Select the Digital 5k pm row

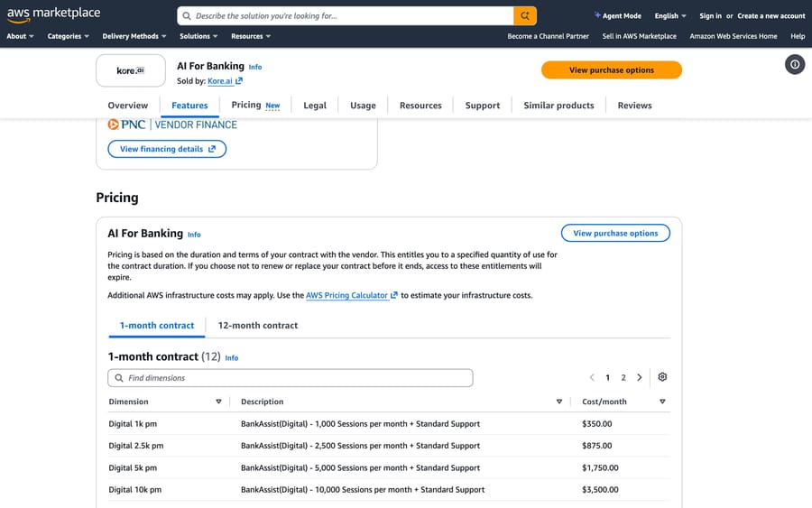pos(389,467)
